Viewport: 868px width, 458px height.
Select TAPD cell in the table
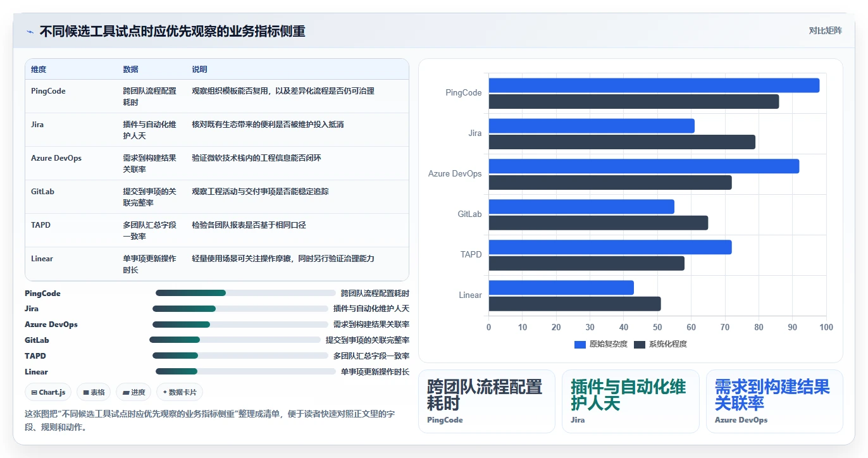pos(40,225)
